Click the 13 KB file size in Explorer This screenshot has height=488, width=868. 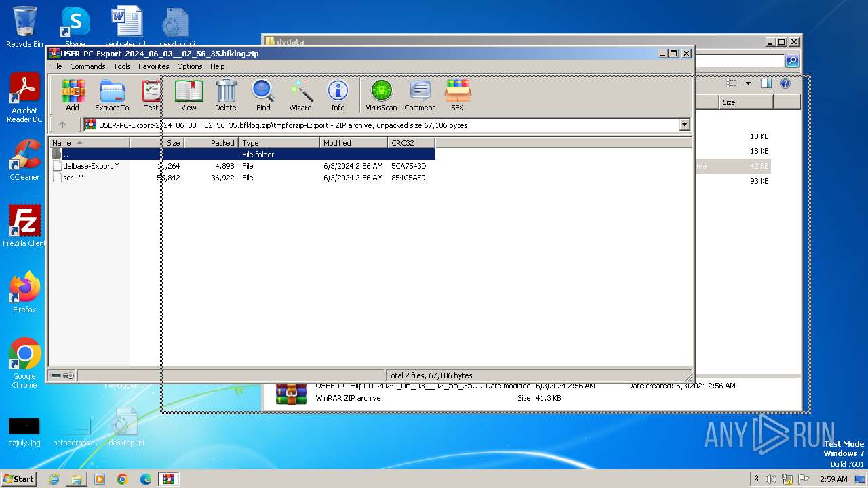[x=759, y=136]
